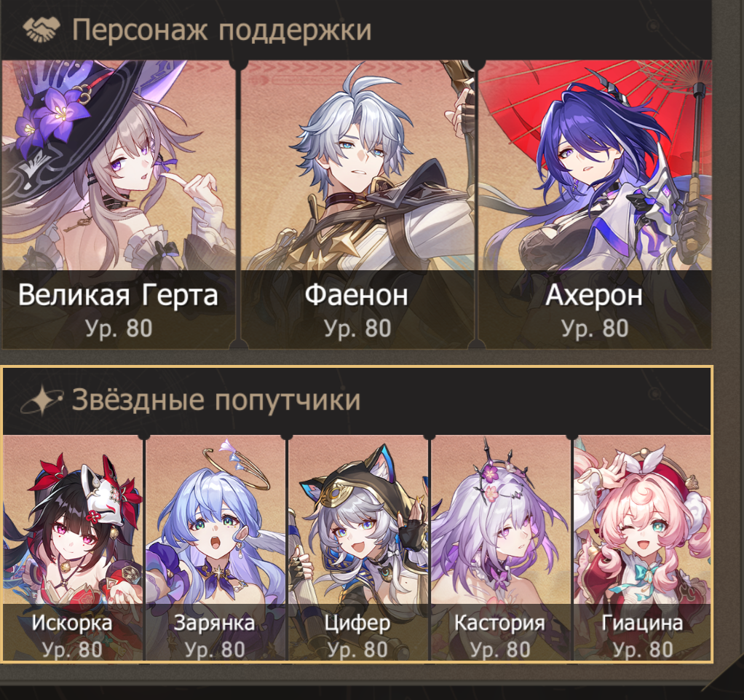
Task: Select the Великая Герта support character card
Action: pos(118,204)
